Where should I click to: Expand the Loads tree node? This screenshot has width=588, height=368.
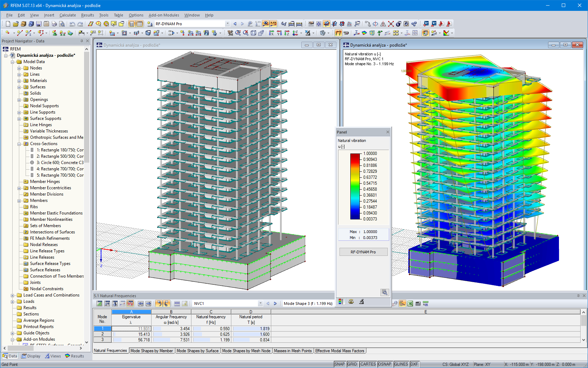pos(12,301)
